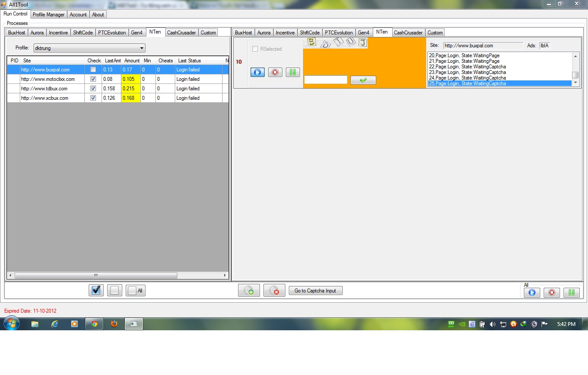Image resolution: width=588 pixels, height=375 pixels.
Task: Open the Account tab
Action: [x=78, y=14]
